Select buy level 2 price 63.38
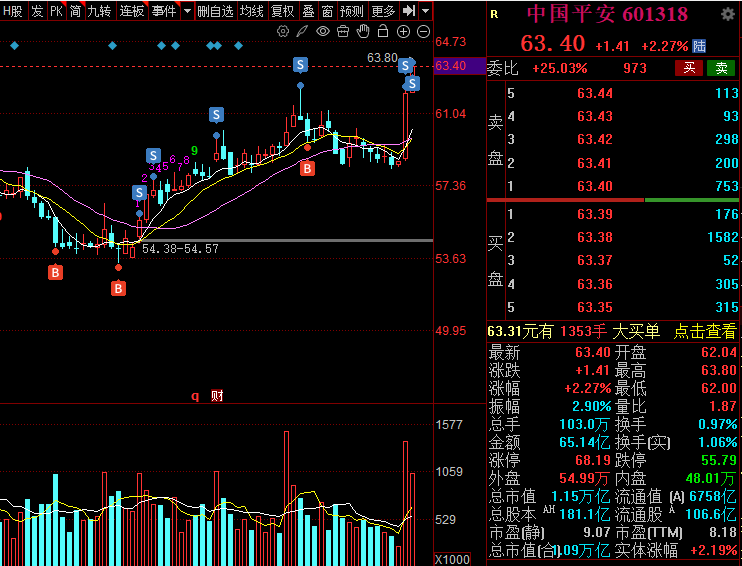 point(595,237)
